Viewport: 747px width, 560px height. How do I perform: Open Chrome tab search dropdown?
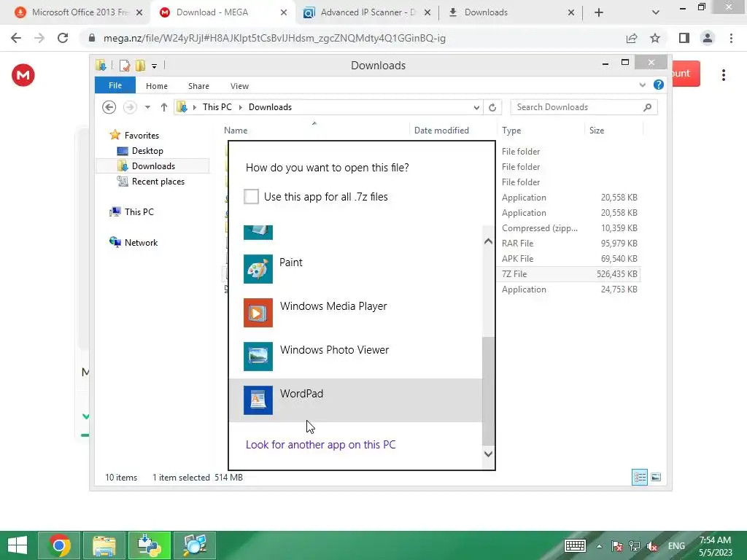(x=656, y=12)
